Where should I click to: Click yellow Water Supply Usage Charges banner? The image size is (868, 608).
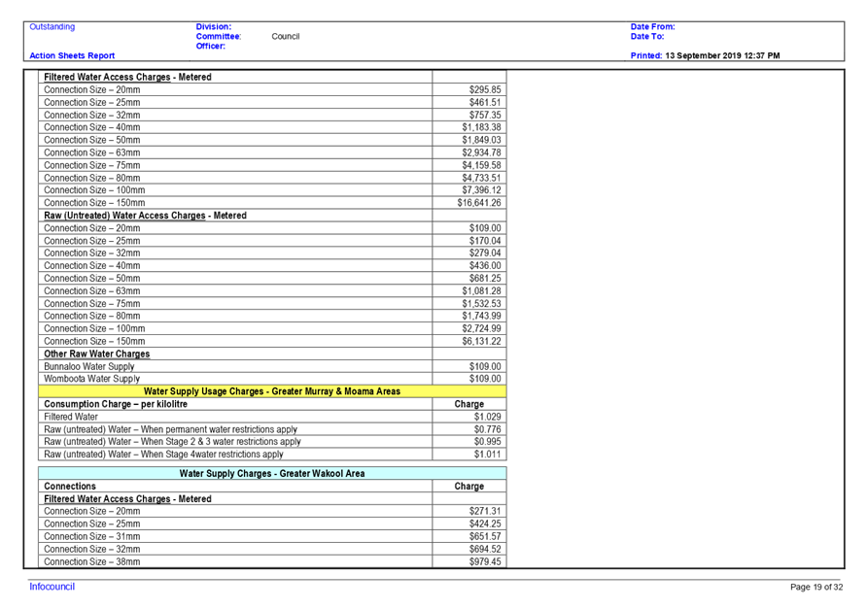coord(272,391)
